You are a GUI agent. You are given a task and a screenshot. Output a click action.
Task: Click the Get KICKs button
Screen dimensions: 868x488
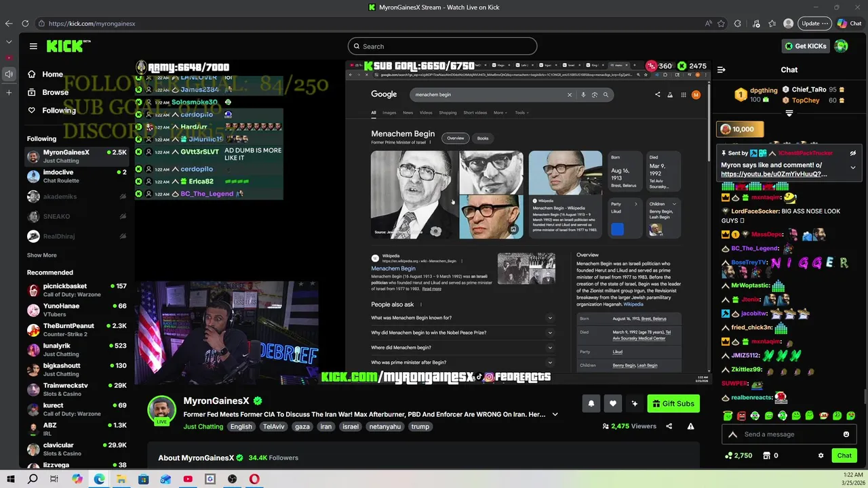point(805,46)
